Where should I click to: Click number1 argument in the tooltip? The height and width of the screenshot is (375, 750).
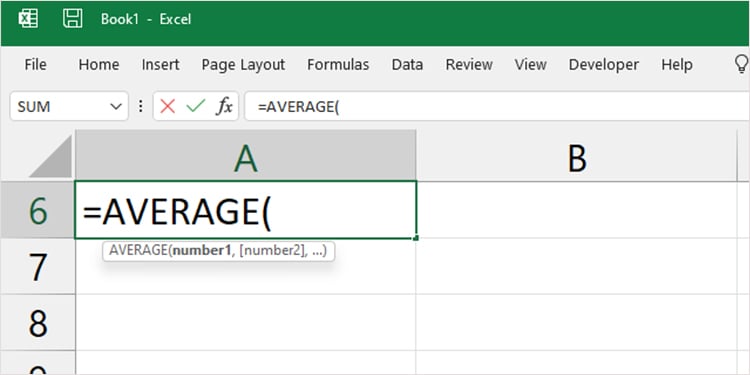pos(202,251)
